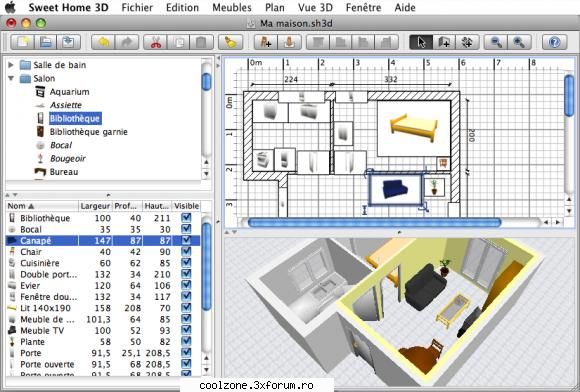Activate the Create walls tool
Viewport: 580px width, 392px height.
click(x=444, y=43)
